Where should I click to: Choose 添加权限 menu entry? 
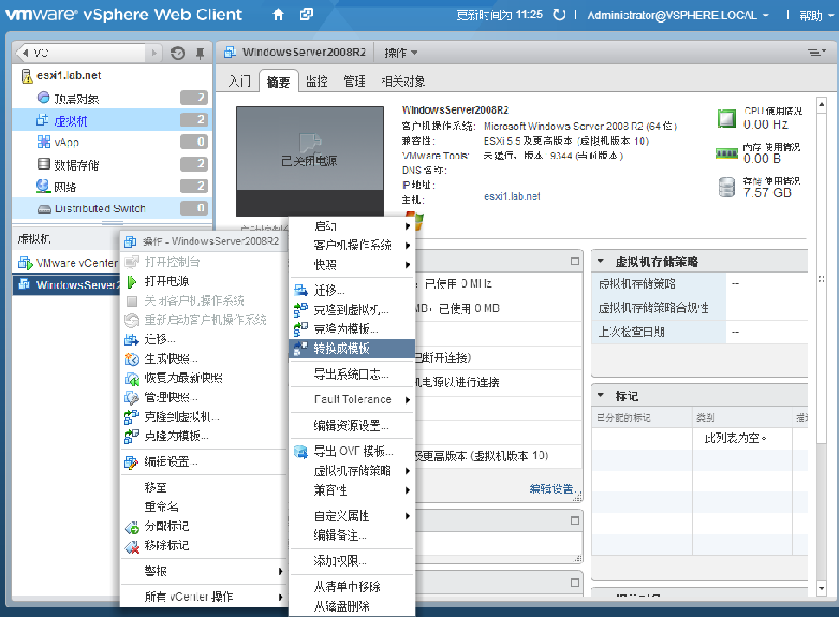(x=352, y=562)
